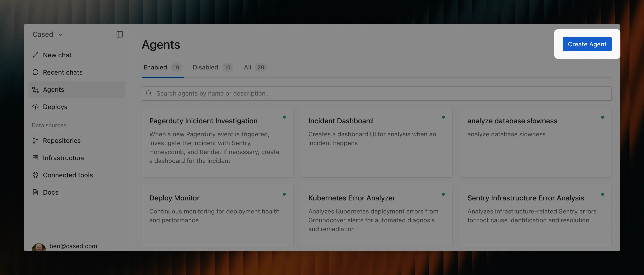Click the pencil icon beside New chat
The image size is (644, 275).
(35, 55)
